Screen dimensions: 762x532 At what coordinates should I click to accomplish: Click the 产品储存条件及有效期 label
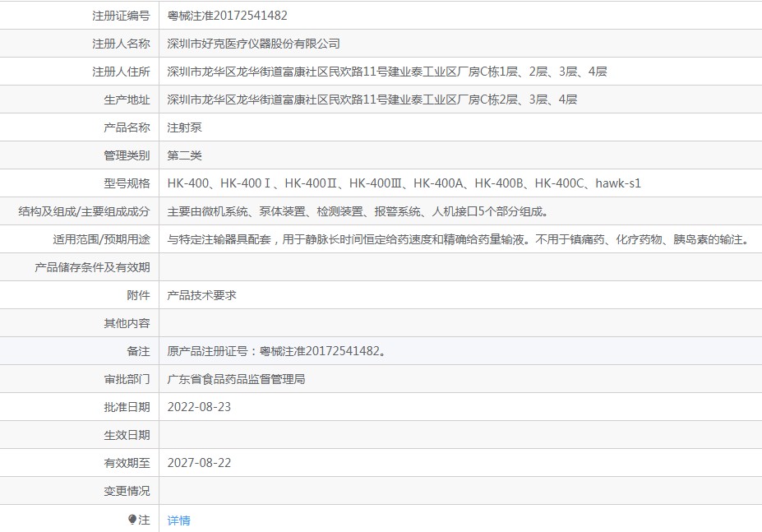coord(92,267)
